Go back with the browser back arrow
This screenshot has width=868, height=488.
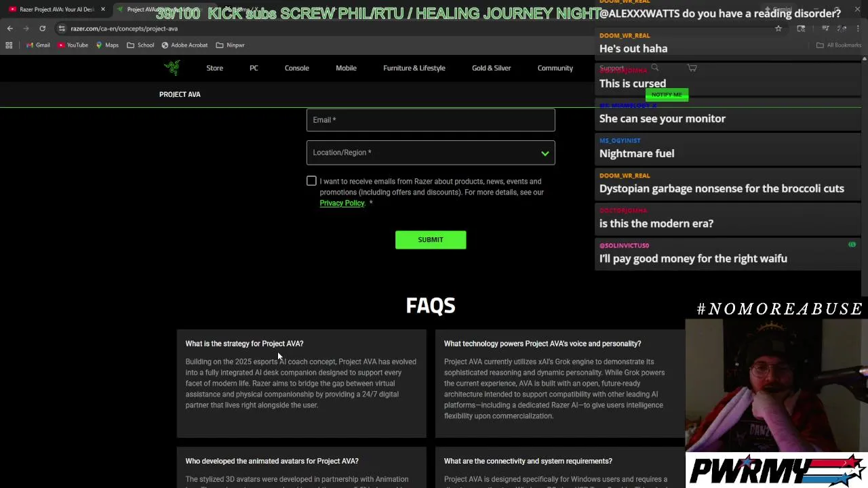coord(9,28)
